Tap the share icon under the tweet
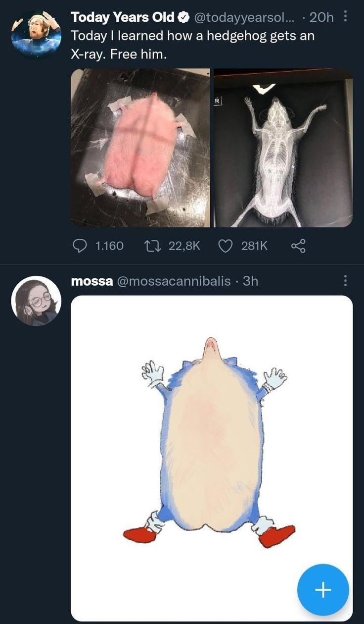Screen dimensions: 364x624 (x=297, y=245)
